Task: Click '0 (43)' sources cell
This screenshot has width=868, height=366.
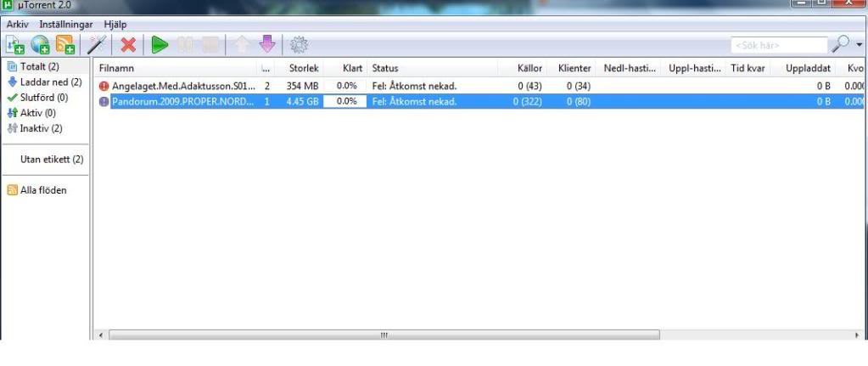Action: click(x=529, y=87)
